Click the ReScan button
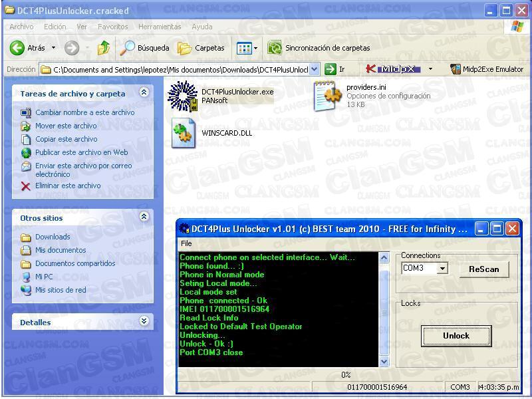This screenshot has width=532, height=399. coord(484,269)
